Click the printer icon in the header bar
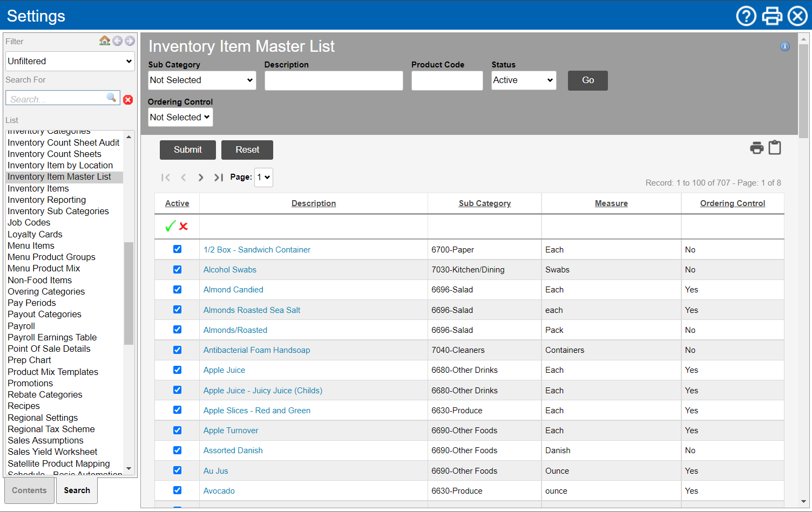Image resolution: width=812 pixels, height=512 pixels. pos(772,16)
